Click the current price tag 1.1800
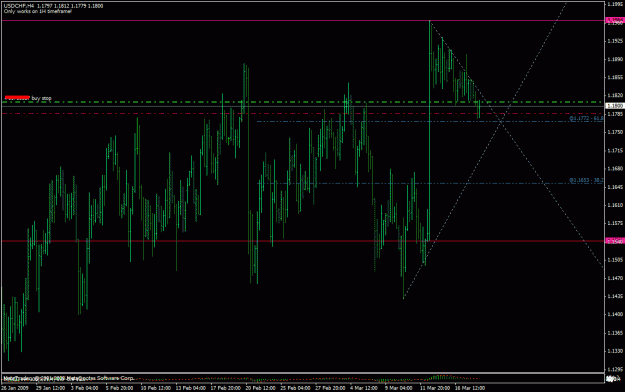 (615, 106)
